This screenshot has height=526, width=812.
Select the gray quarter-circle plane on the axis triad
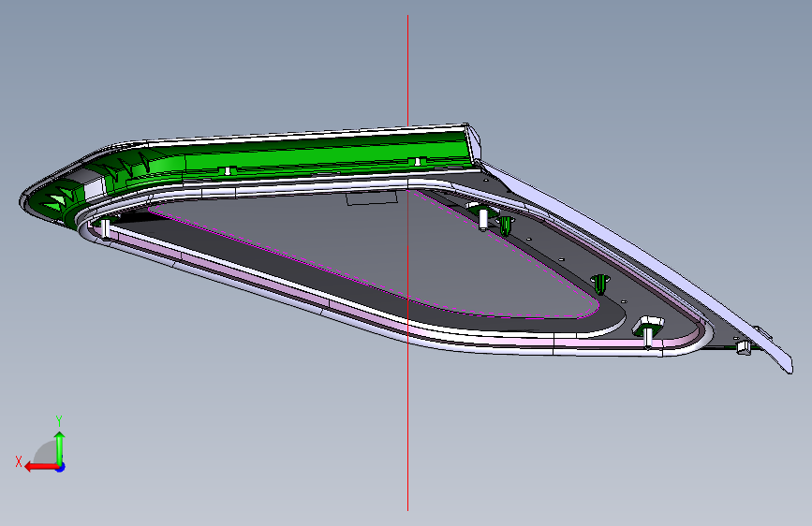click(46, 452)
